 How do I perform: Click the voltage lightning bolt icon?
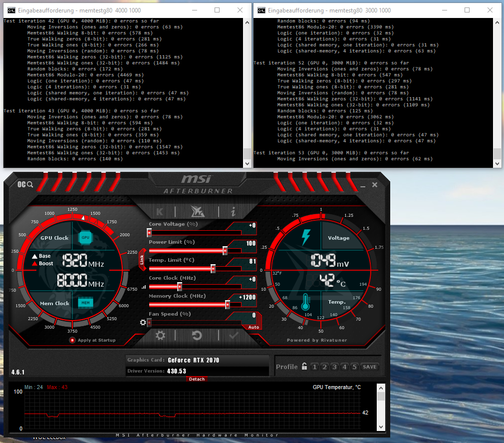(x=306, y=238)
